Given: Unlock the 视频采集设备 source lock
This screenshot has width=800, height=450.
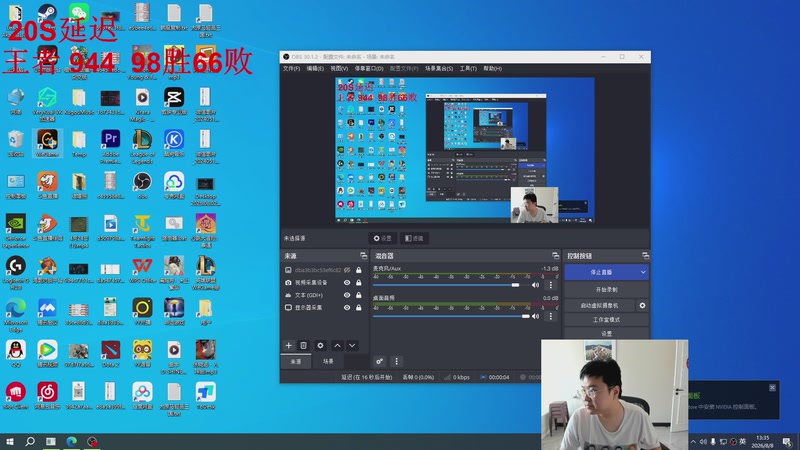Looking at the screenshot, I should click(x=359, y=282).
